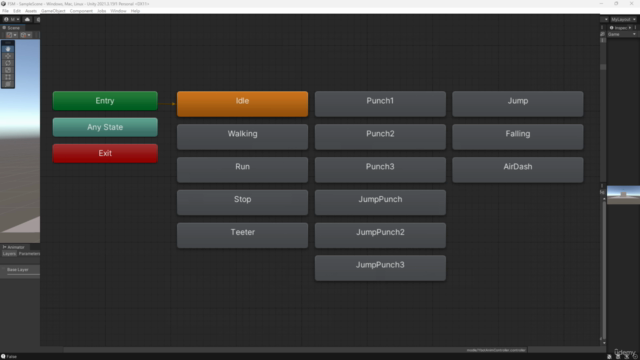Open the second Scene toolbar dropdown
Image resolution: width=640 pixels, height=360 pixels.
[26, 35]
